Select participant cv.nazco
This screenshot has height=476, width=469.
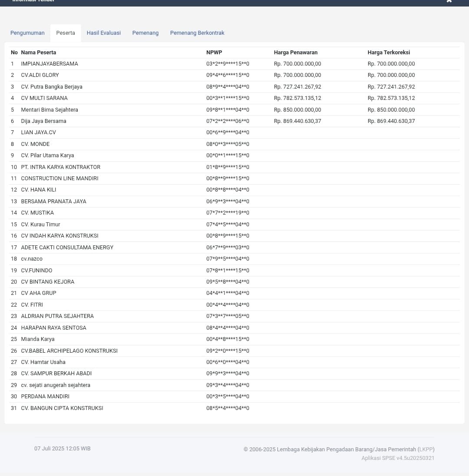point(32,259)
